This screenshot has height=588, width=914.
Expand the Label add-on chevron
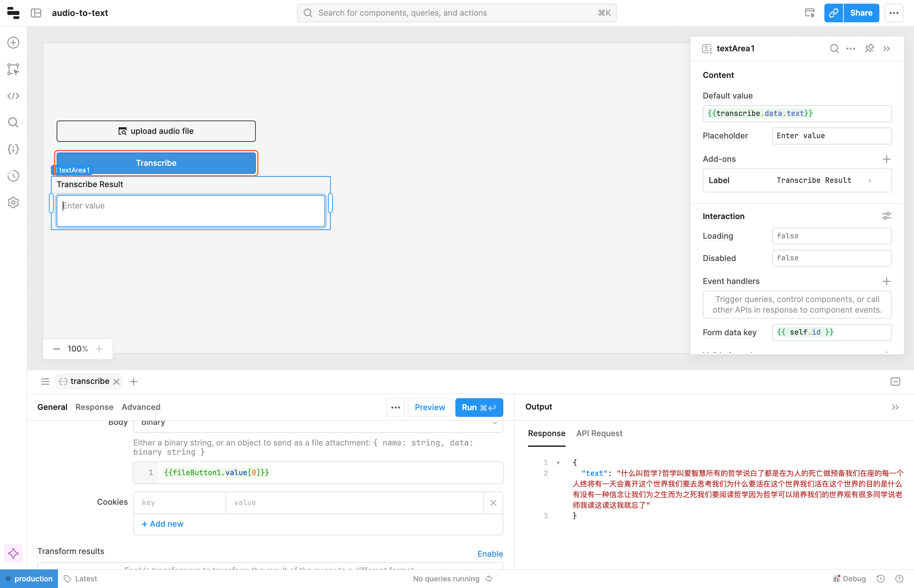[x=870, y=180]
